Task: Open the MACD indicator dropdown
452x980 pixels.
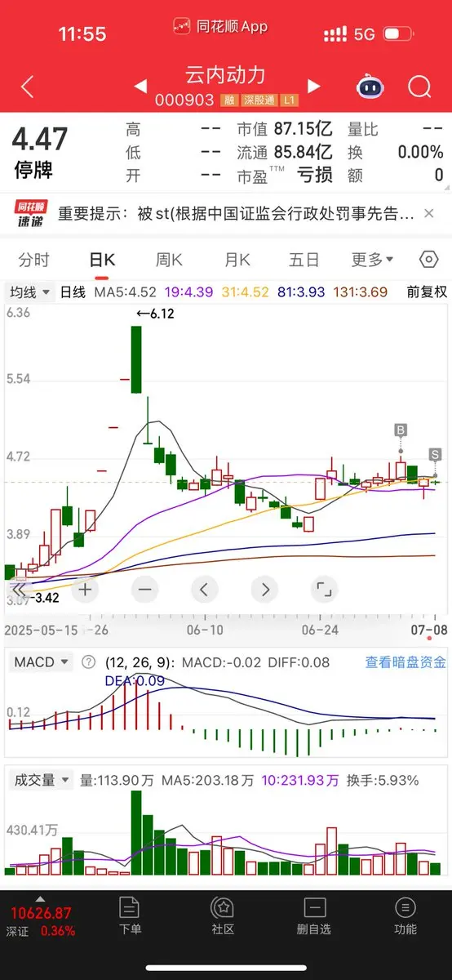Action: pos(40,661)
